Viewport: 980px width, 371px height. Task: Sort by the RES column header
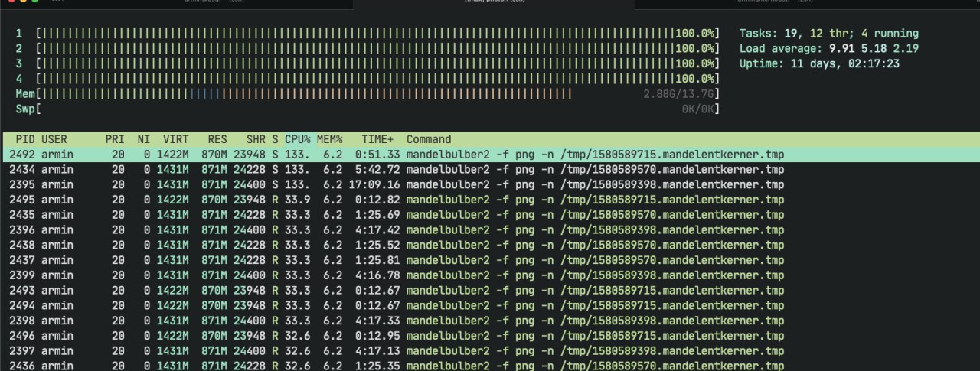[x=217, y=140]
